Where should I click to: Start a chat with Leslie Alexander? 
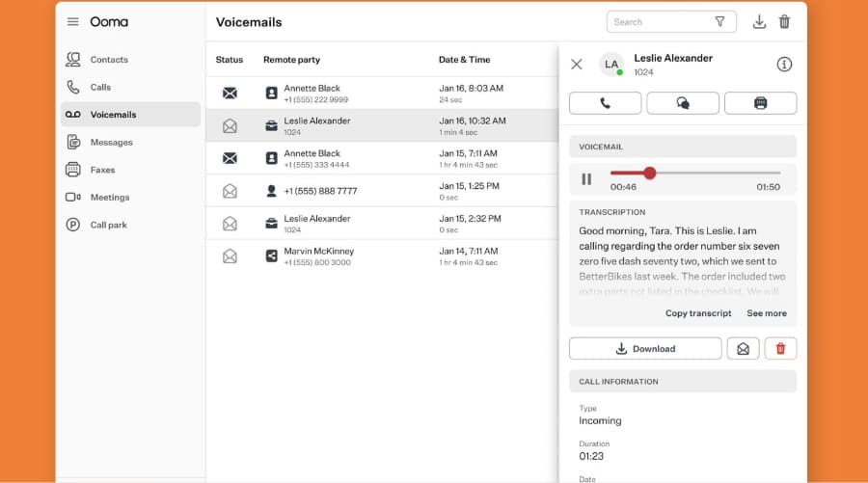pyautogui.click(x=683, y=103)
